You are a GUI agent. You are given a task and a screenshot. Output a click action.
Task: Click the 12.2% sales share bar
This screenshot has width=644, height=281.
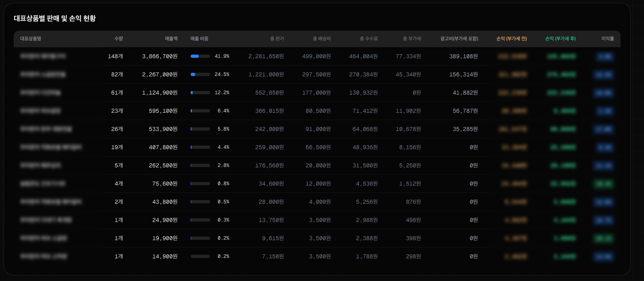pos(200,93)
